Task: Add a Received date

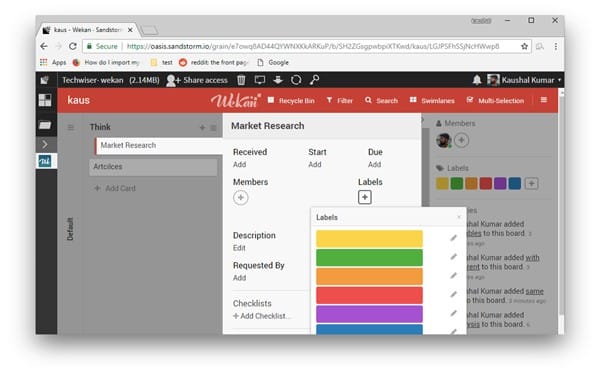Action: click(x=240, y=165)
